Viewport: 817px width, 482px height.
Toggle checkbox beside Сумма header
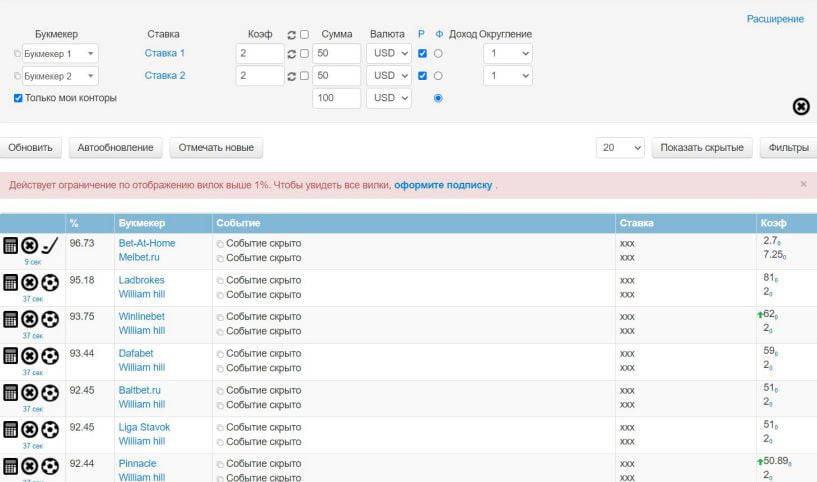pos(304,34)
